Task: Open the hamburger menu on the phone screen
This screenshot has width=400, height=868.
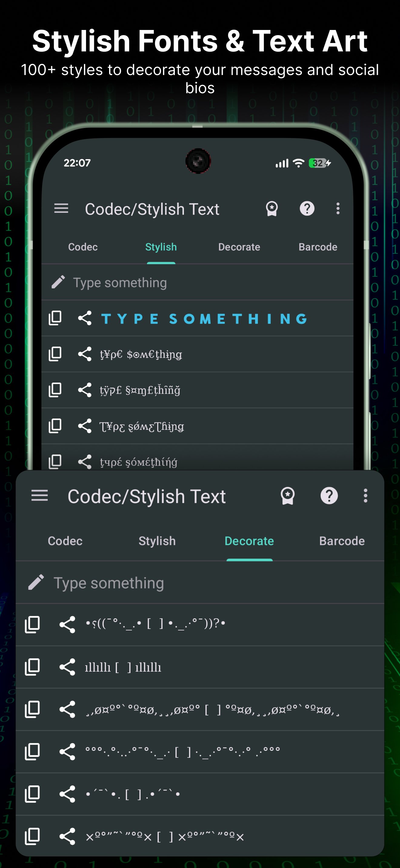Action: 61,209
